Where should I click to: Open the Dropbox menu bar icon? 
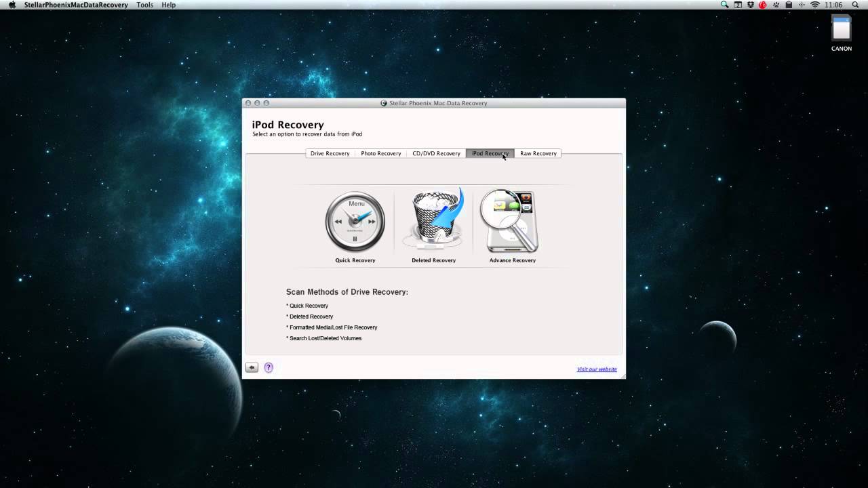point(751,5)
